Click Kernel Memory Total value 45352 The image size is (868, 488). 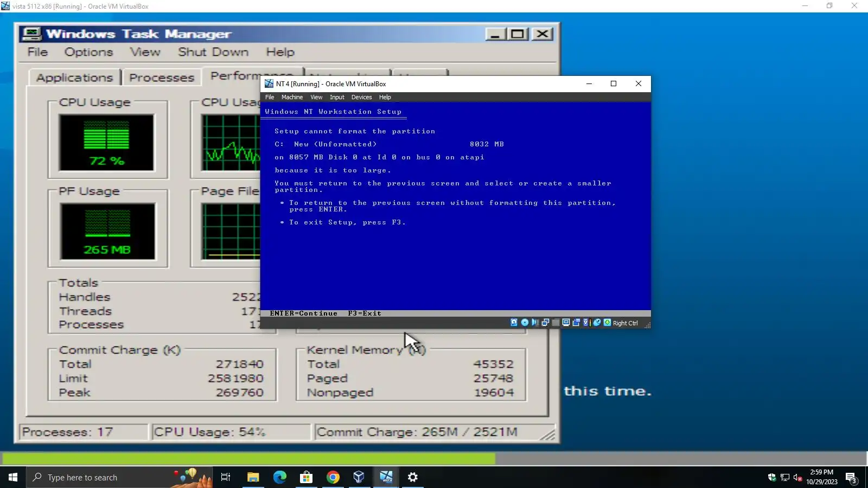point(493,364)
